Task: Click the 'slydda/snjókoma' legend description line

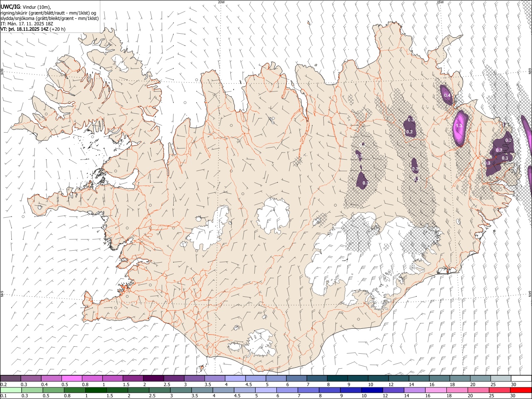Action: point(49,18)
